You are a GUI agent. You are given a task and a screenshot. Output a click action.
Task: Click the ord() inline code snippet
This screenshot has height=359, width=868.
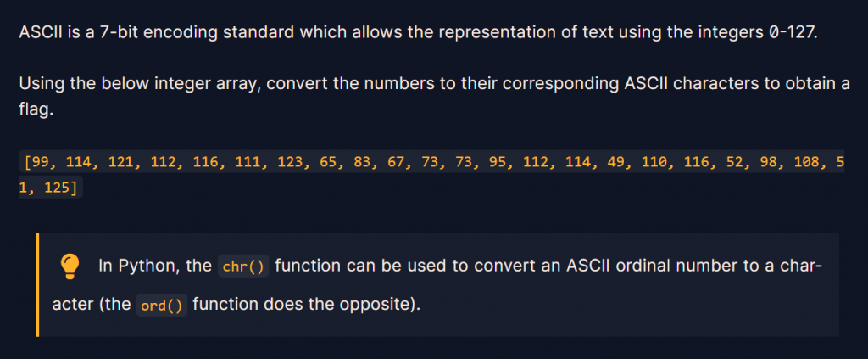tap(162, 306)
